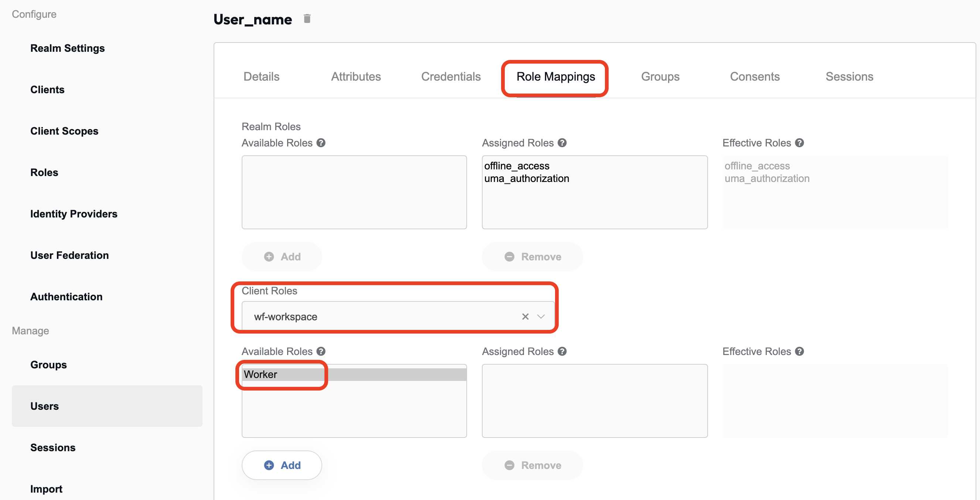
Task: Click the Remove button under Realm Roles
Action: (x=532, y=257)
